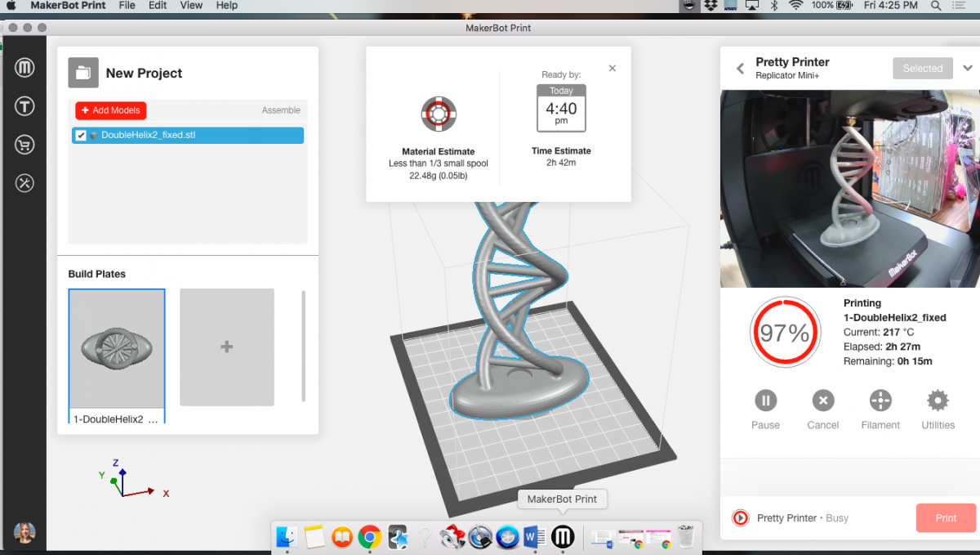
Task: Click the Bluetooth menu bar icon
Action: click(774, 6)
